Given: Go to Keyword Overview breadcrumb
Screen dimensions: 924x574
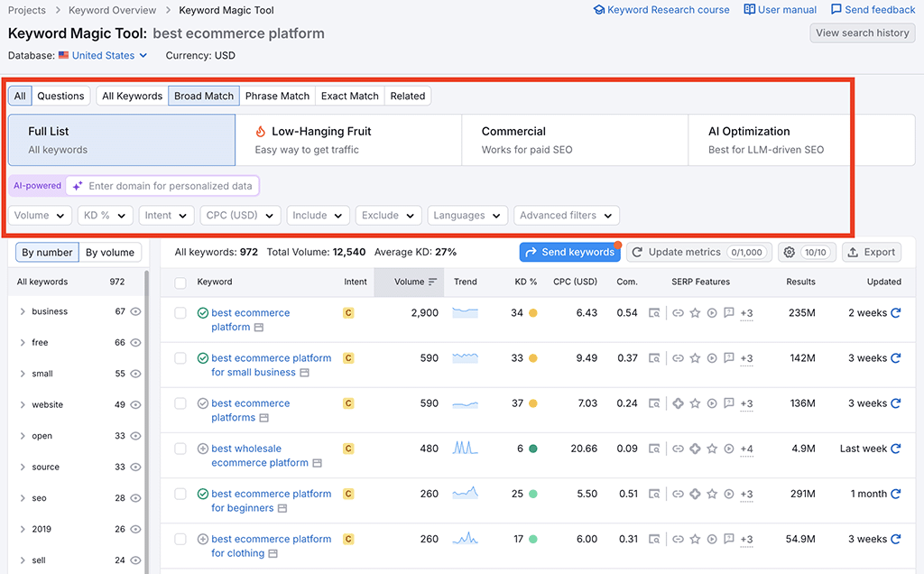Looking at the screenshot, I should 112,10.
